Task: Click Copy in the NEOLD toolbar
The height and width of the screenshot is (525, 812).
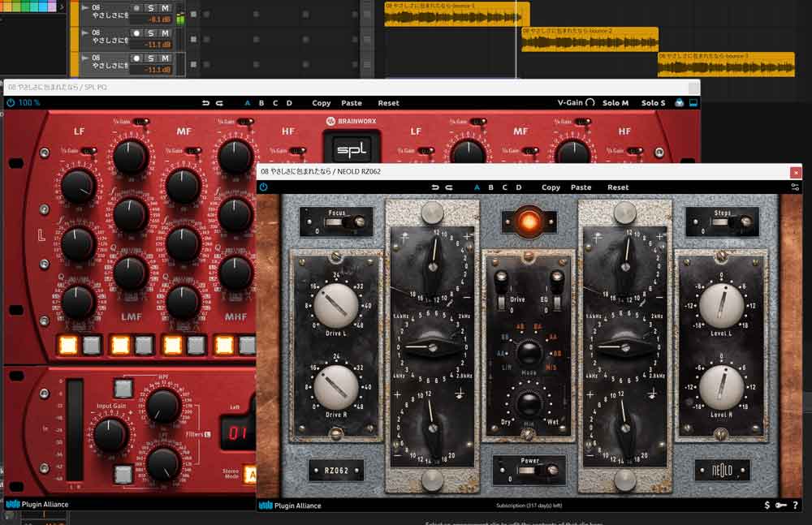Action: 551,187
